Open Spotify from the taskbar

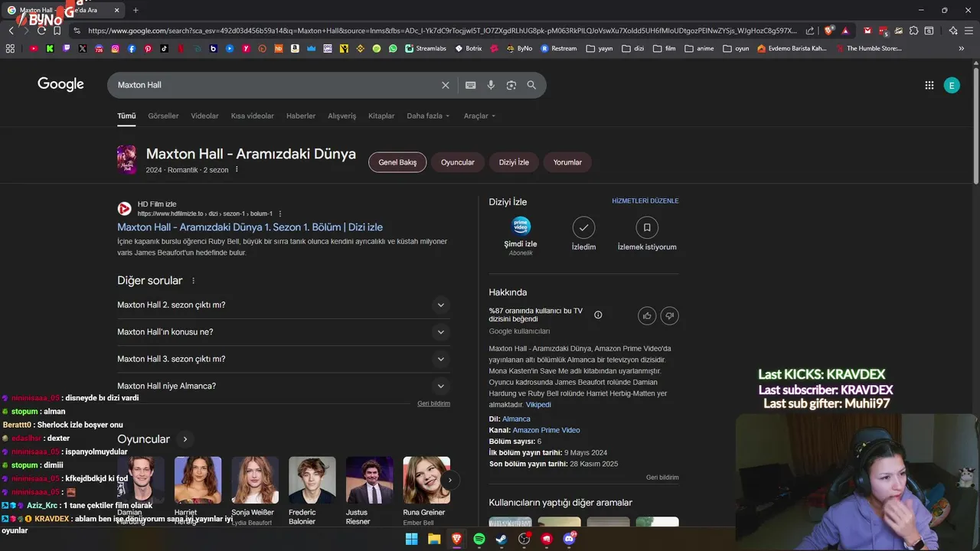click(479, 539)
